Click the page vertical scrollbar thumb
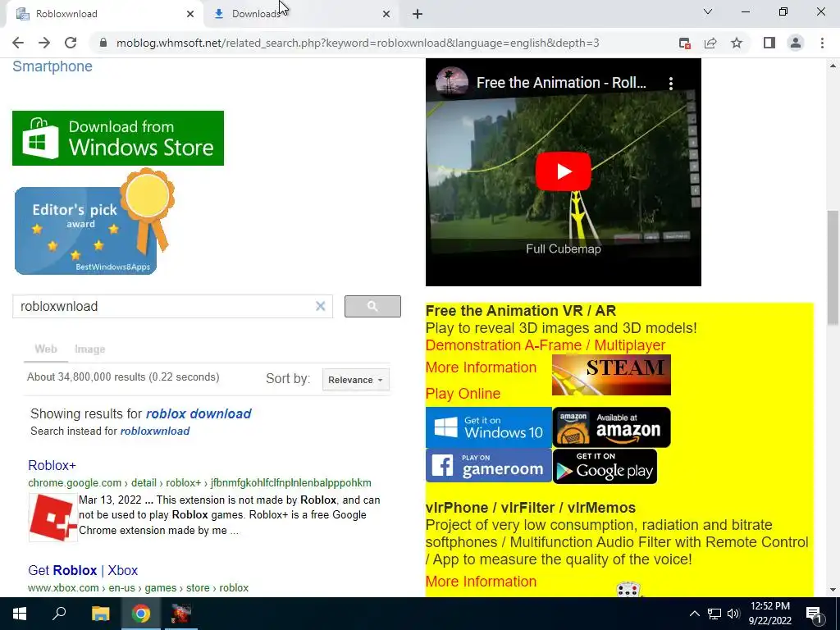840x630 pixels. click(833, 268)
